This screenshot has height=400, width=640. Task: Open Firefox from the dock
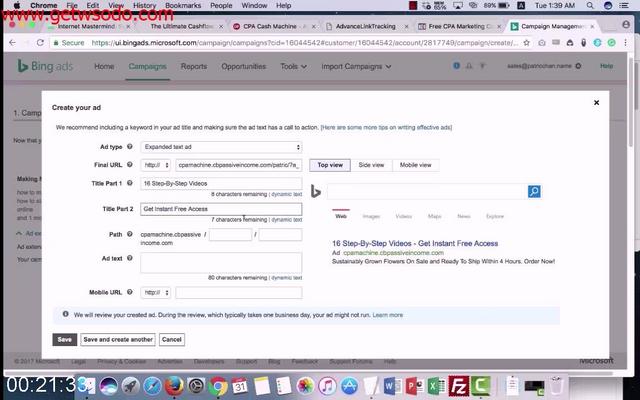[174, 385]
